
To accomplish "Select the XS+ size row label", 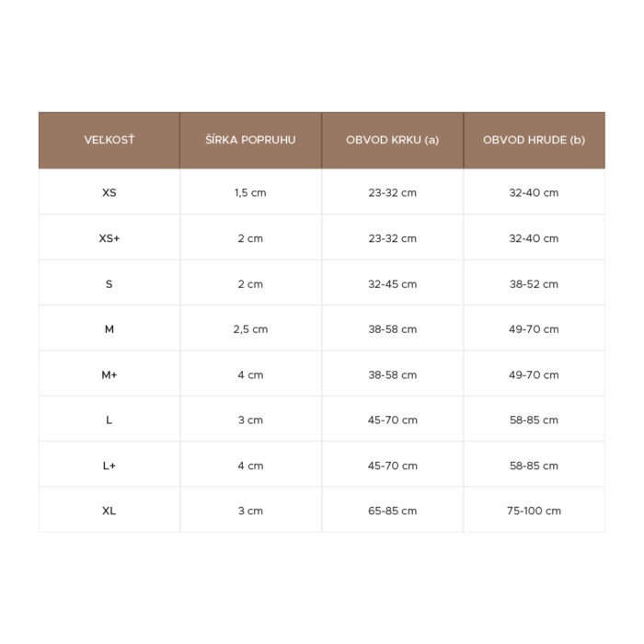I will [109, 238].
